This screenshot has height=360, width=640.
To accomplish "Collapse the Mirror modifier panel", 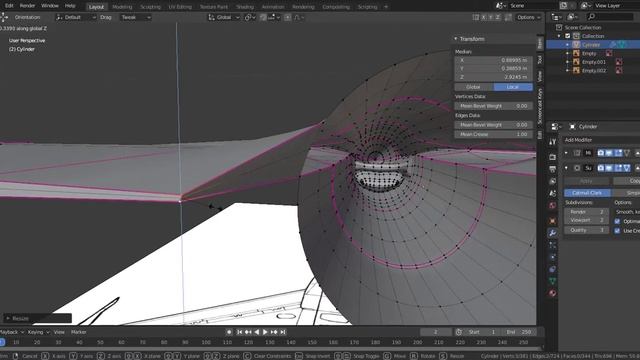I will pyautogui.click(x=566, y=153).
